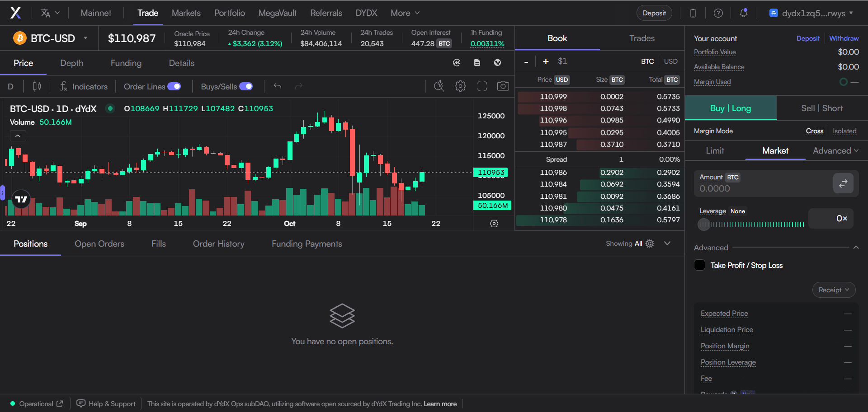The image size is (868, 412).
Task: Check the Take Profit / Stop Loss box
Action: (x=699, y=265)
